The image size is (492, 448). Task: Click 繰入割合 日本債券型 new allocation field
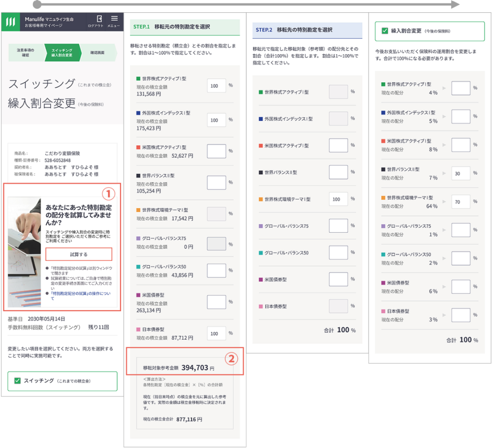coord(461,315)
